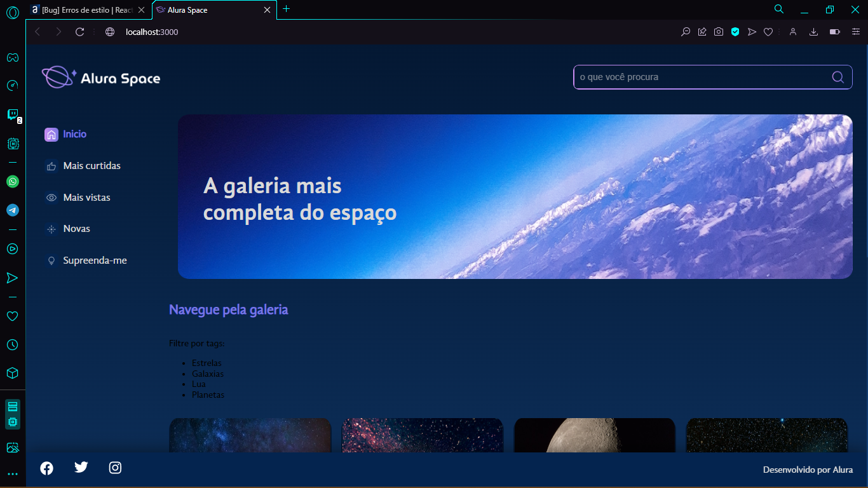Click the 'Filtre por tags:' label
Viewport: 868px width, 488px height.
(x=197, y=344)
